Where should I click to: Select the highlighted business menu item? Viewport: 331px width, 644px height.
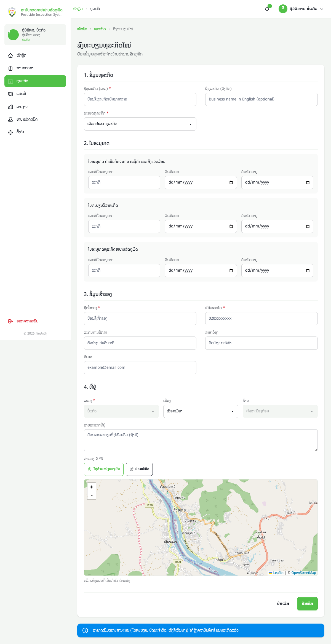pyautogui.click(x=35, y=81)
